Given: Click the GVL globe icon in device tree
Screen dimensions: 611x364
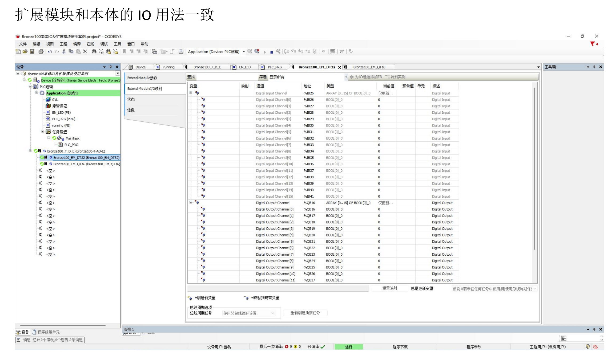Looking at the screenshot, I should pos(48,100).
